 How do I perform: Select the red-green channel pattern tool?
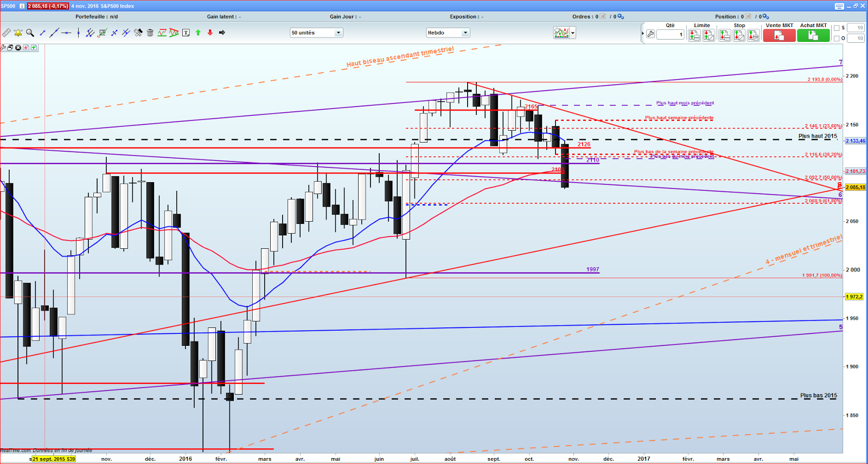[x=162, y=33]
